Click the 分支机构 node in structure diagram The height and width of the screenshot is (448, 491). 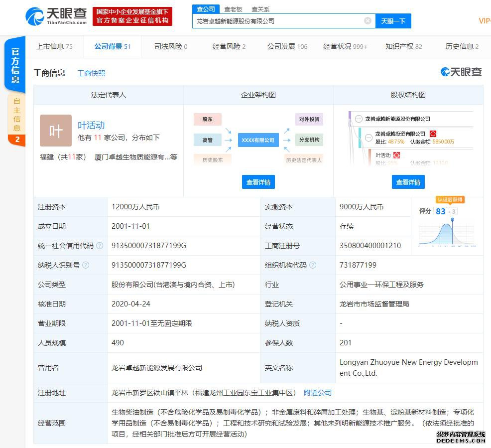tap(309, 140)
